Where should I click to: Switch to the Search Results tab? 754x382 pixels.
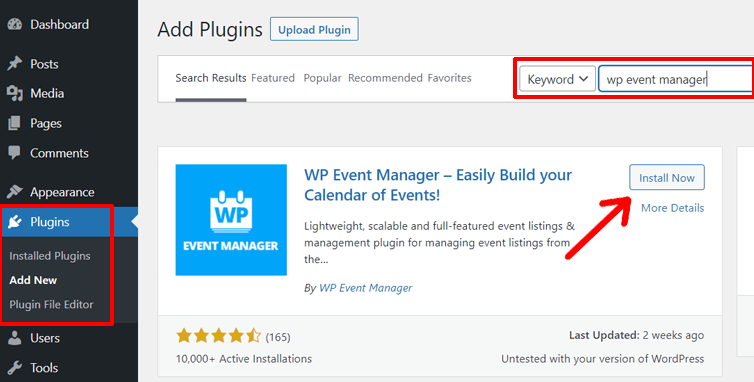211,78
